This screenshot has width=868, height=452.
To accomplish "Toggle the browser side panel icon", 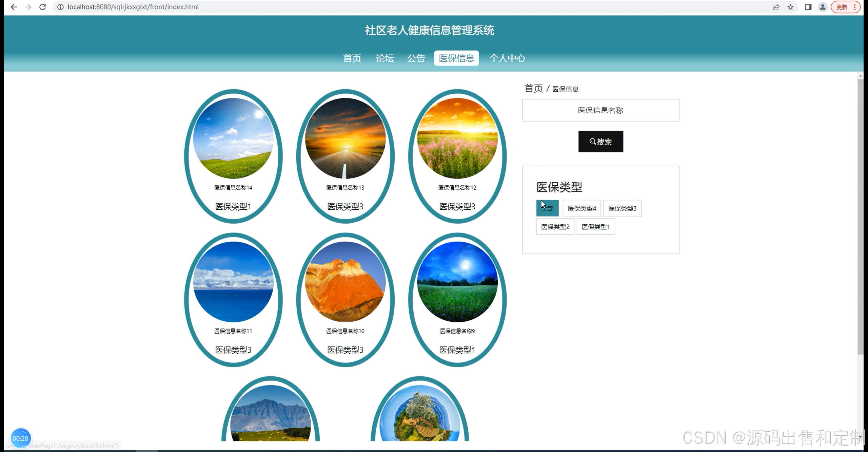I will tap(808, 7).
